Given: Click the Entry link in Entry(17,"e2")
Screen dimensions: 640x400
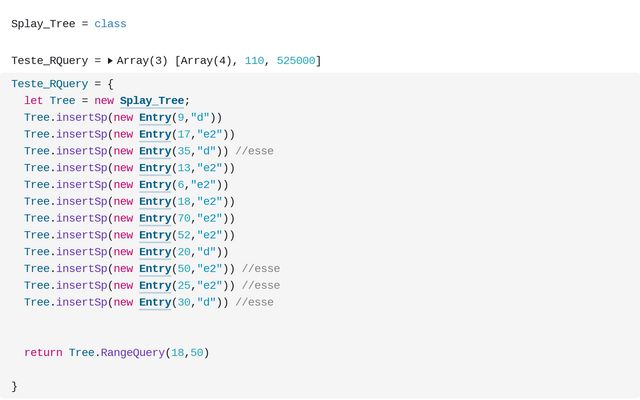Looking at the screenshot, I should coord(155,134).
